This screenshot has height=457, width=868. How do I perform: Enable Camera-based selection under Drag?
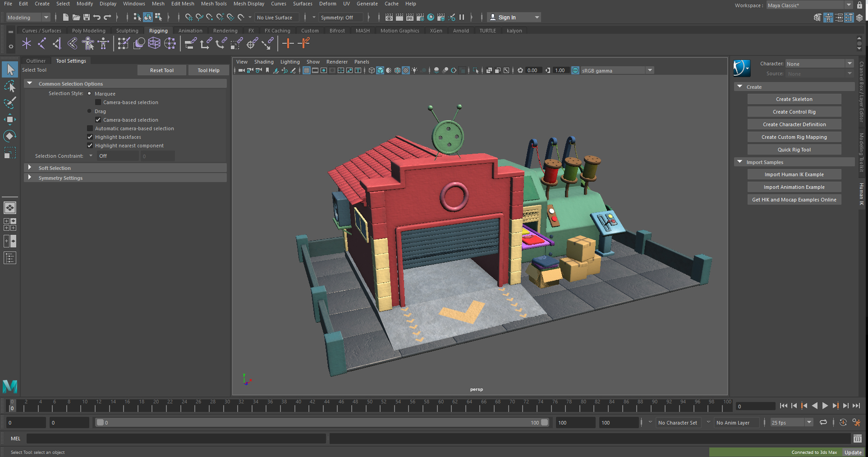(98, 119)
